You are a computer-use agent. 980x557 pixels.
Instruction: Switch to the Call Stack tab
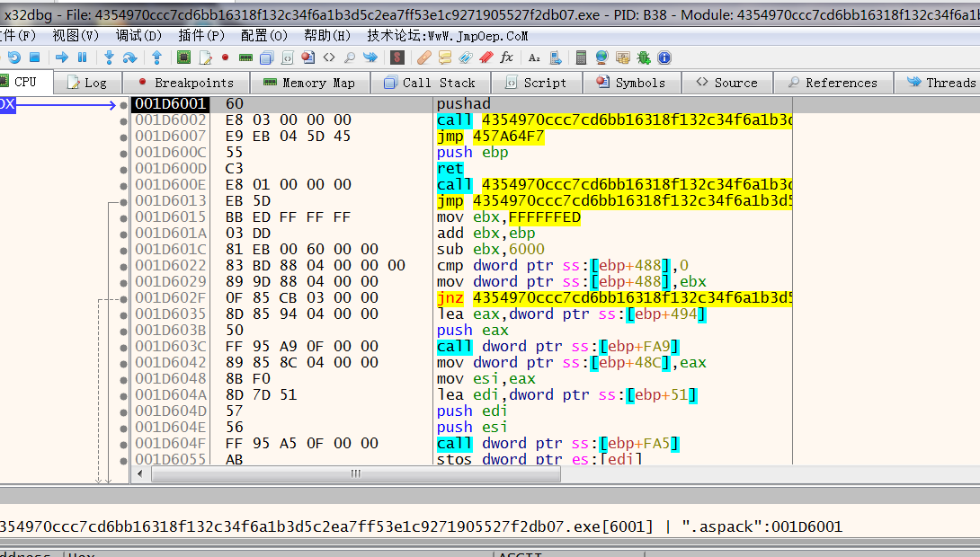point(431,83)
